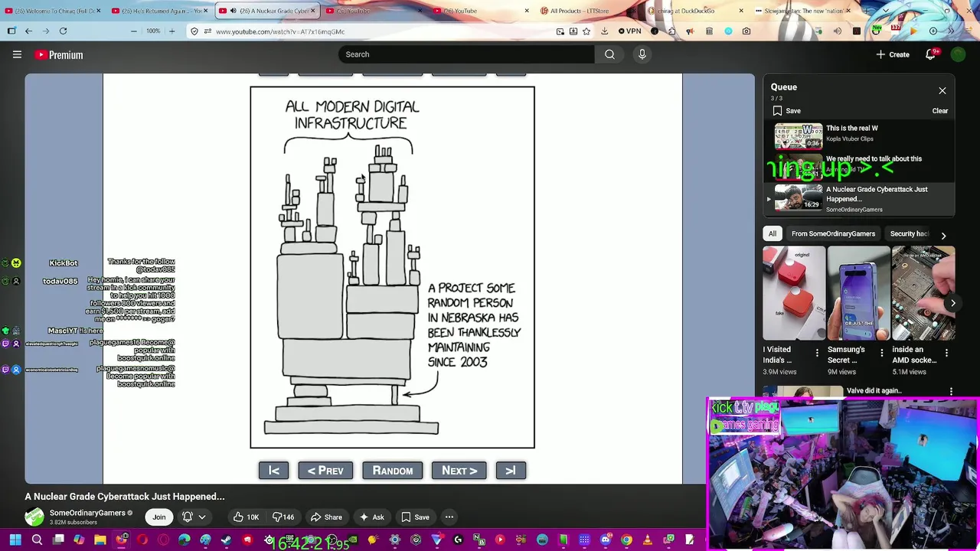The width and height of the screenshot is (980, 551).
Task: Dislike the video with 146 dislikes
Action: [x=284, y=517]
